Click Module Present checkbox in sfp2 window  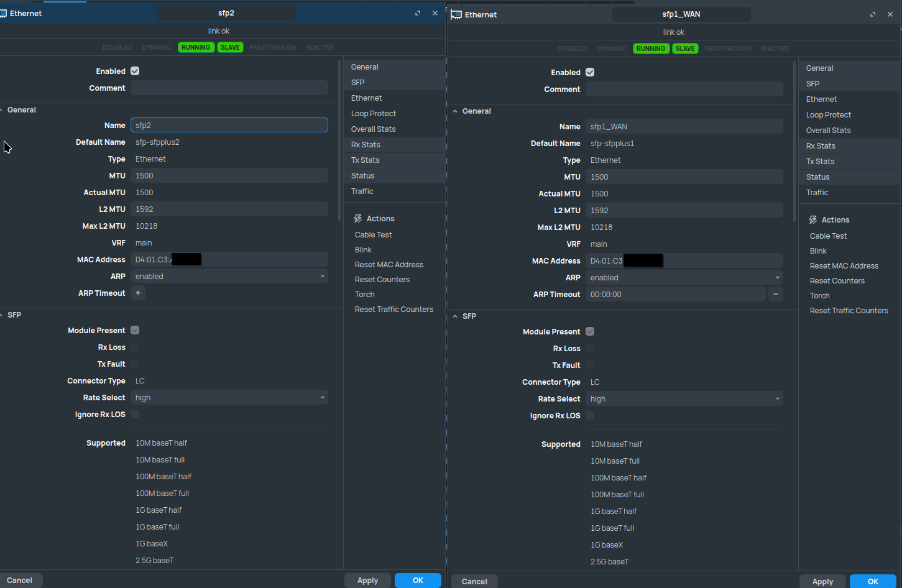pos(135,330)
